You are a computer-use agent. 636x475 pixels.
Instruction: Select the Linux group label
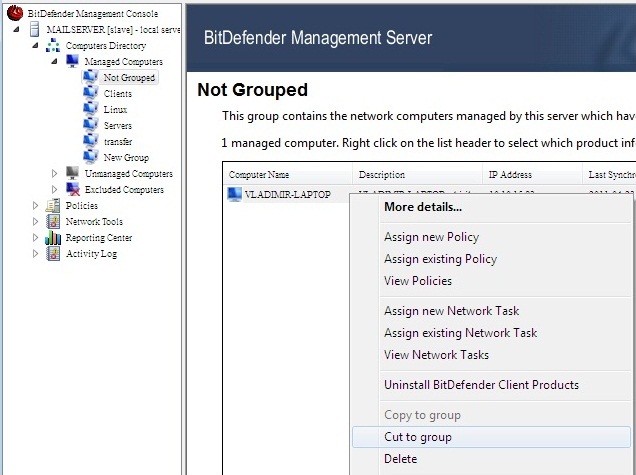click(115, 110)
